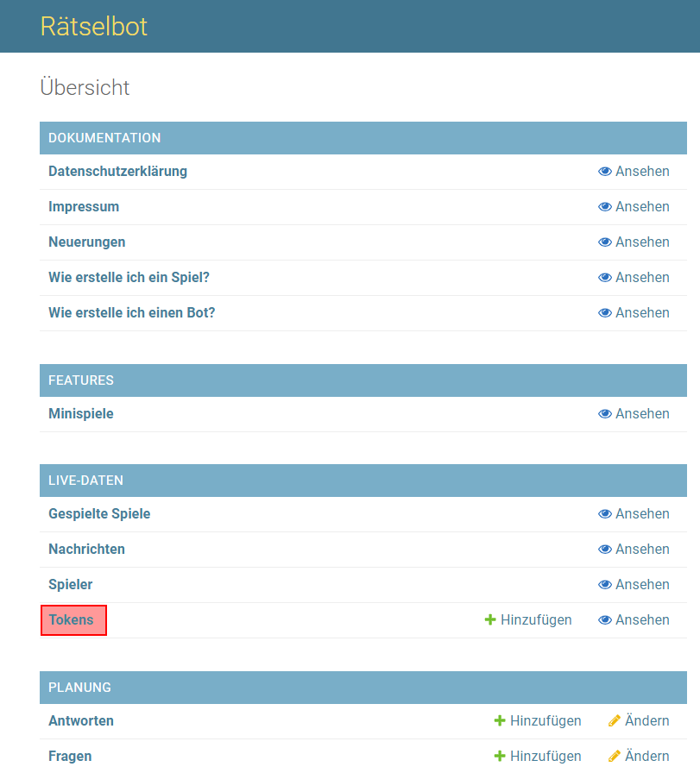The image size is (700, 773).
Task: Click the eye icon in the Datenschutzerklärung row
Action: (x=604, y=172)
